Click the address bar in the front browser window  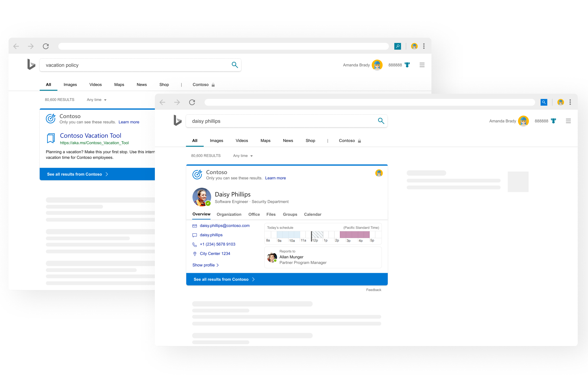pyautogui.click(x=370, y=102)
